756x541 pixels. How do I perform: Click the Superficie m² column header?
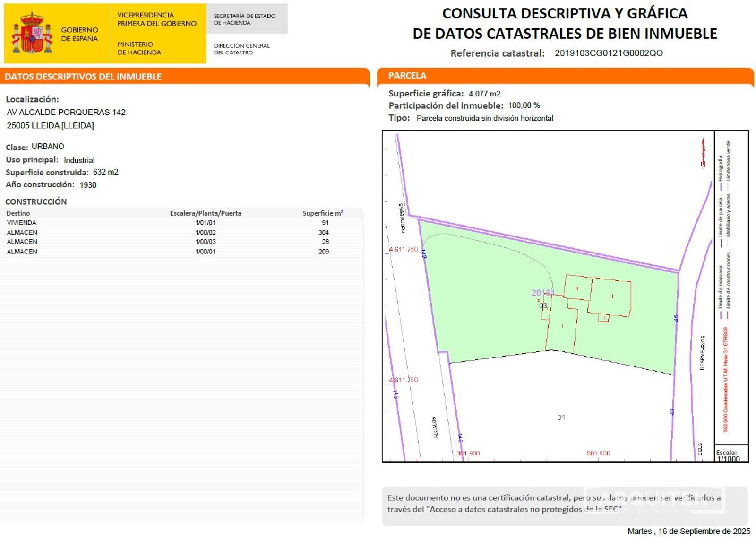click(x=323, y=213)
